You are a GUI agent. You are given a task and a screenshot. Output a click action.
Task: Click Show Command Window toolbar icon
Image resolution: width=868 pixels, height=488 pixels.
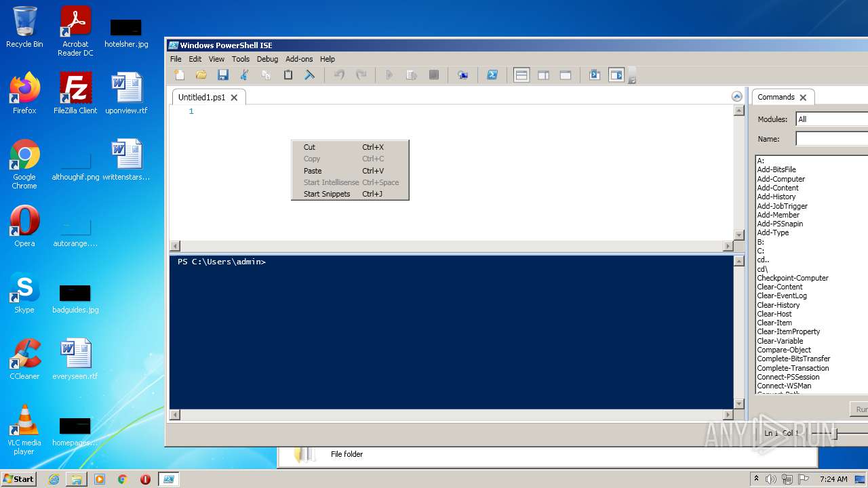click(594, 75)
